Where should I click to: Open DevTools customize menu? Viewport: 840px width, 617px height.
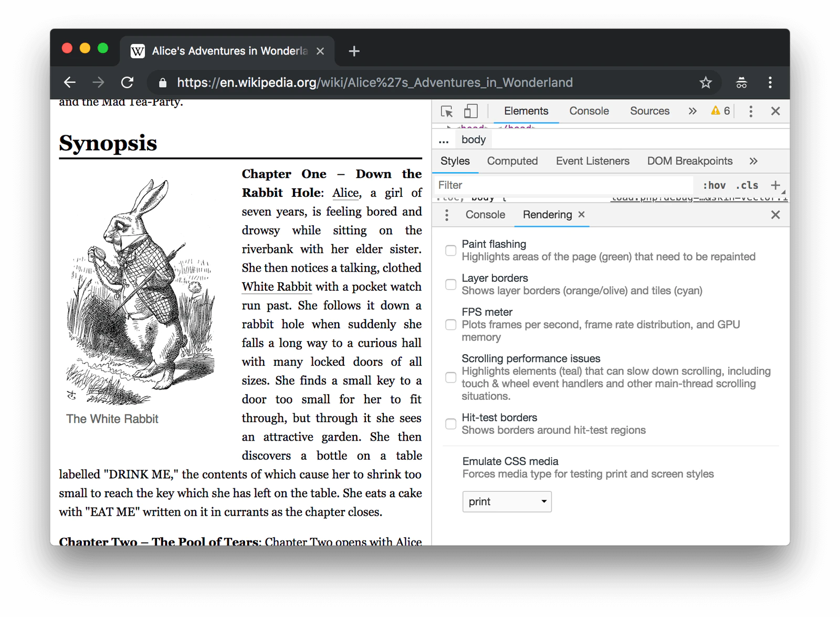(x=751, y=111)
